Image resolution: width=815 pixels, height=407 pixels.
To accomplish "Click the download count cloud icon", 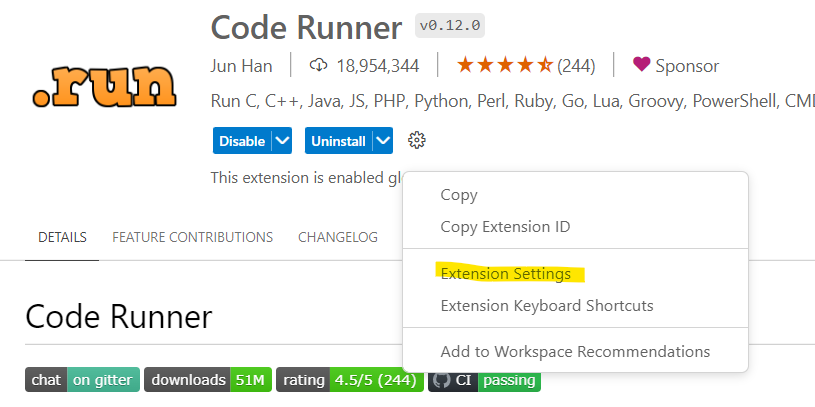I will 318,65.
